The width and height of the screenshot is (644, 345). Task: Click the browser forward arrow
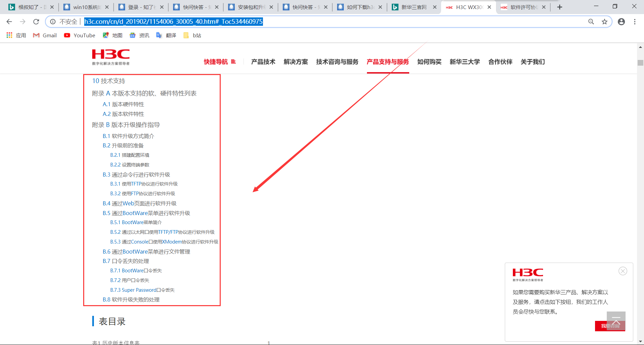coord(22,22)
